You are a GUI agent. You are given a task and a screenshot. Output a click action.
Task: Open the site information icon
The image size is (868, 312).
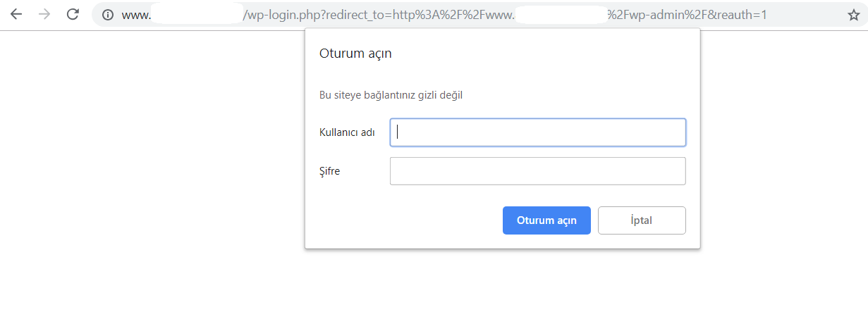108,15
